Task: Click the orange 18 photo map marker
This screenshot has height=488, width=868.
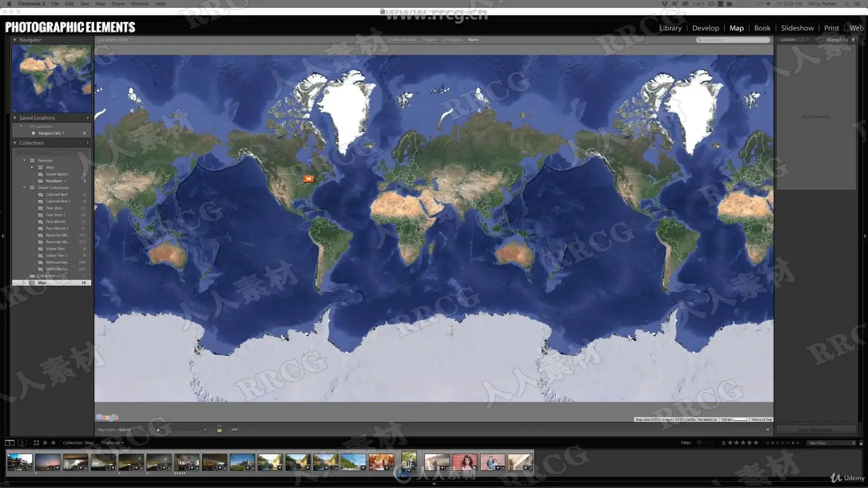Action: tap(308, 179)
